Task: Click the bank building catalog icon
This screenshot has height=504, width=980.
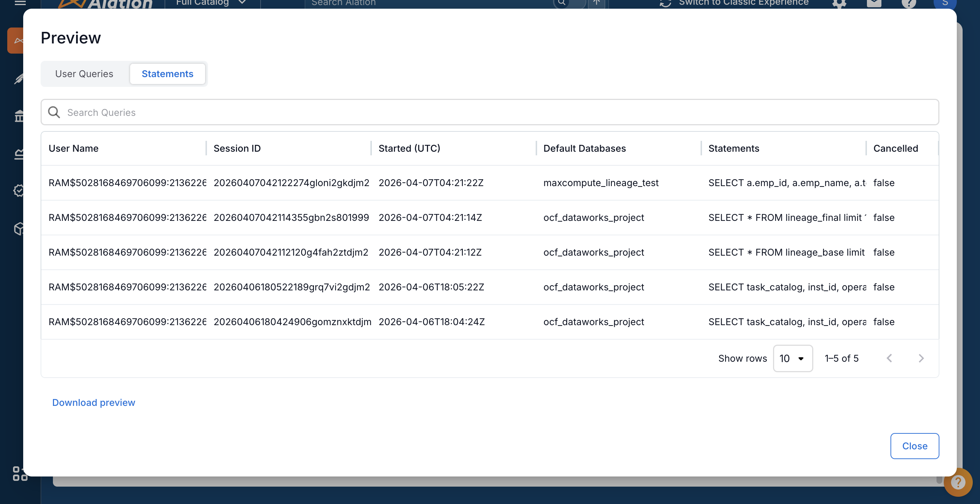Action: click(x=18, y=116)
